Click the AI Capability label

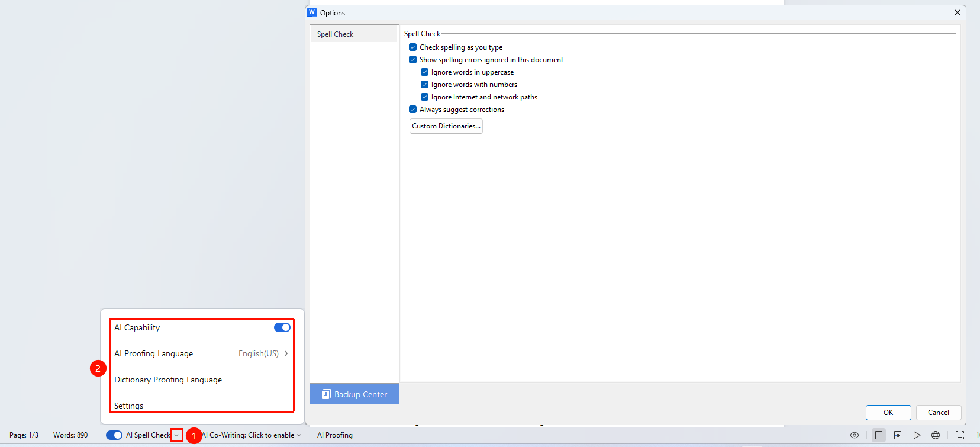pyautogui.click(x=137, y=327)
